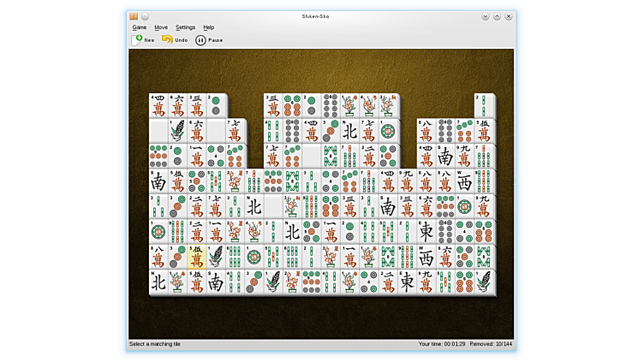Image resolution: width=644 pixels, height=362 pixels.
Task: Open the Game menu
Action: pyautogui.click(x=139, y=27)
